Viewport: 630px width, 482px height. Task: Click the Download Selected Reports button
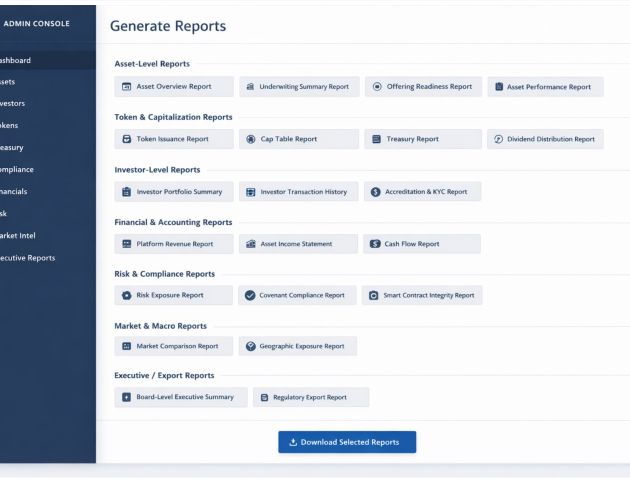346,442
